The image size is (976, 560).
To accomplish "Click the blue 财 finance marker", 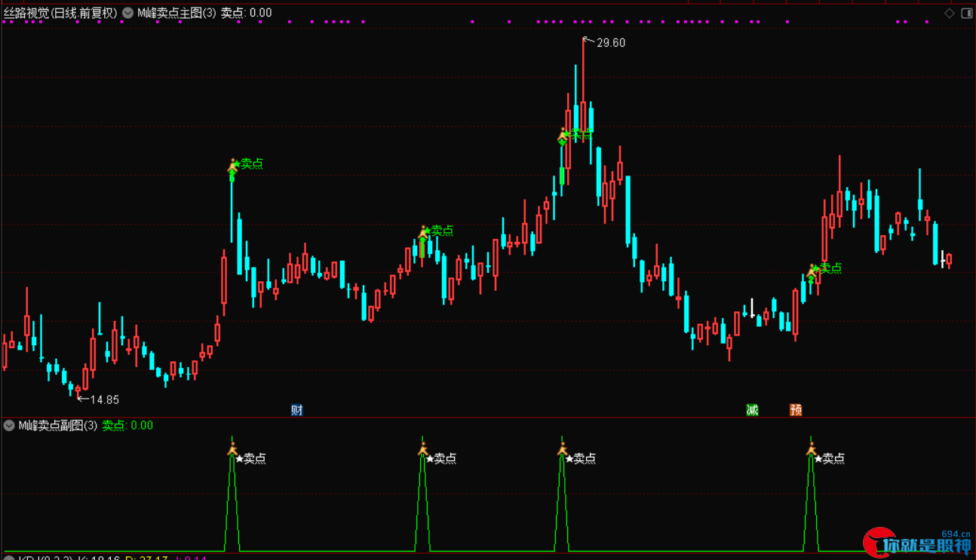I will [x=297, y=410].
